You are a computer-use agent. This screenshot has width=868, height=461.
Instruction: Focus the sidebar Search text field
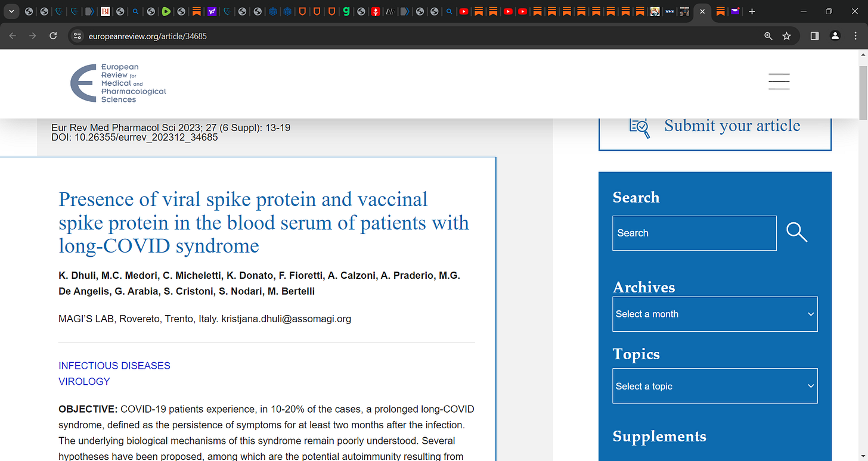tap(695, 233)
